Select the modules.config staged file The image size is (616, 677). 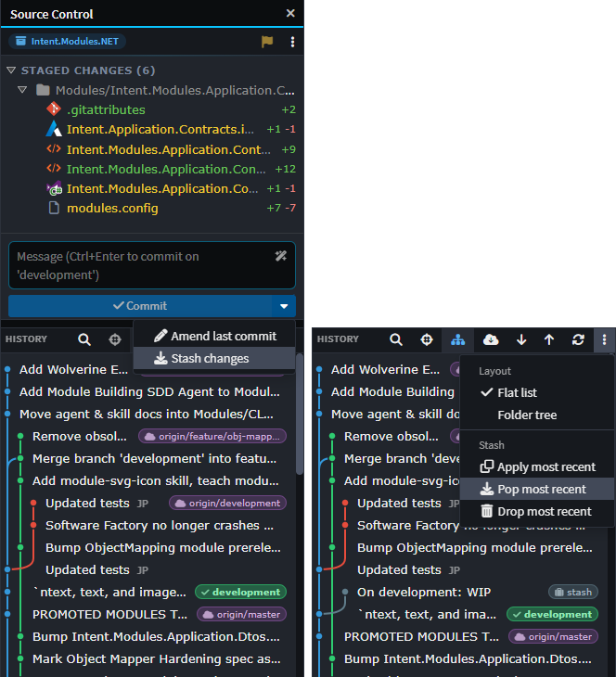click(151, 208)
